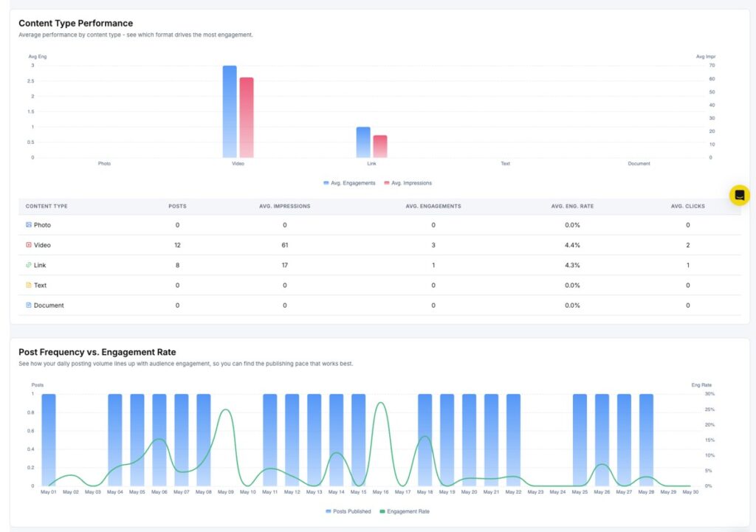Click the red Video impressions bar
756x532 pixels.
[247, 117]
